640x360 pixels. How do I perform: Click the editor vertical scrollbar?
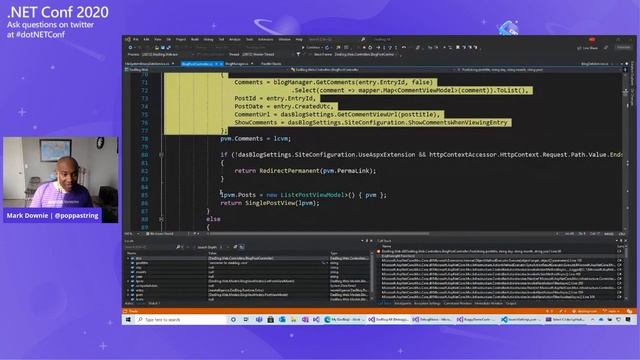pos(625,152)
